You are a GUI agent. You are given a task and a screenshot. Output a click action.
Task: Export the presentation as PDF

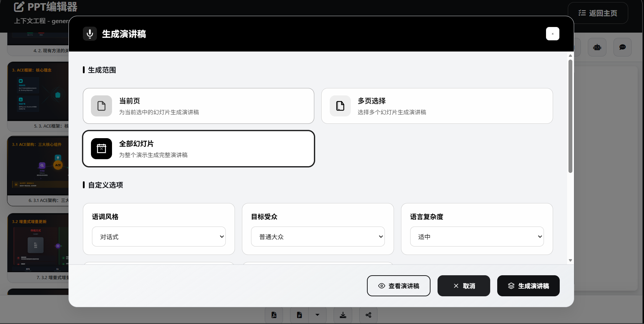(x=274, y=315)
